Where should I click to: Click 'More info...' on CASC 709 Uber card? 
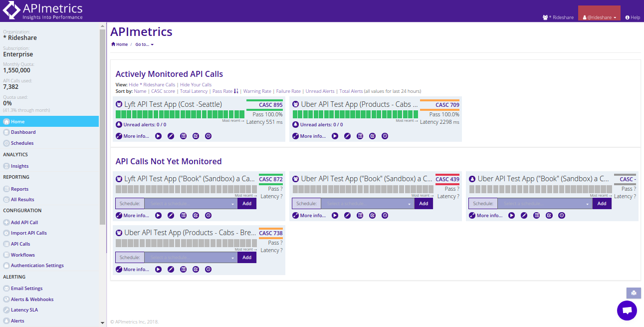309,136
